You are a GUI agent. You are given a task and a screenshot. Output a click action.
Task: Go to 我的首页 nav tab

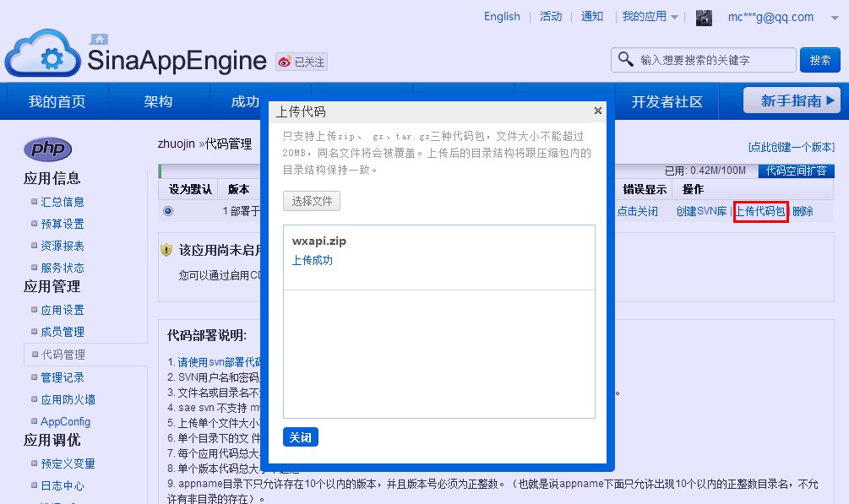pos(57,102)
